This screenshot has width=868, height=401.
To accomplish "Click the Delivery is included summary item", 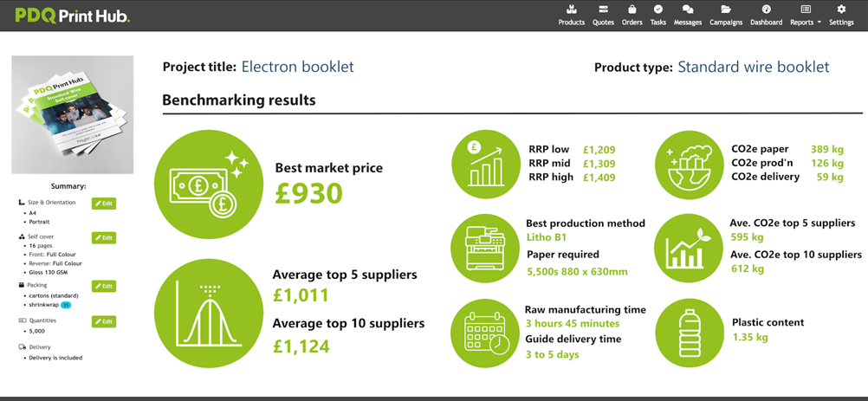I will (x=55, y=358).
